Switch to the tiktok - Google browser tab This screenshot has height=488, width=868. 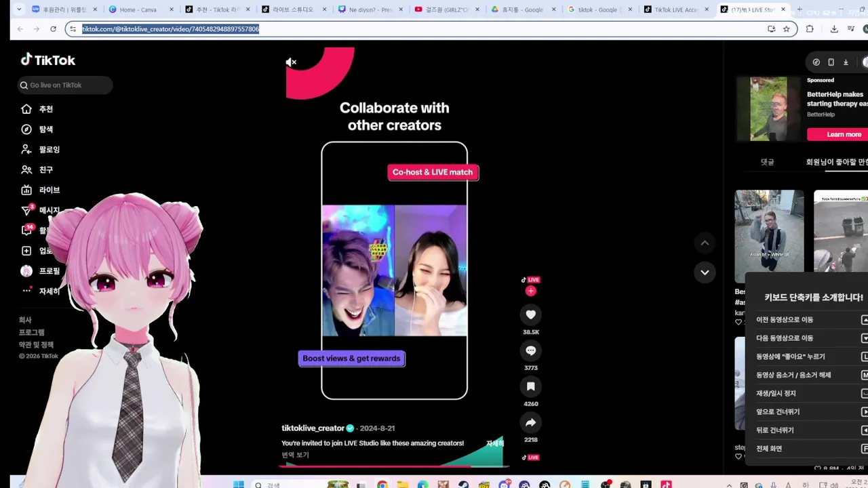[x=599, y=9]
